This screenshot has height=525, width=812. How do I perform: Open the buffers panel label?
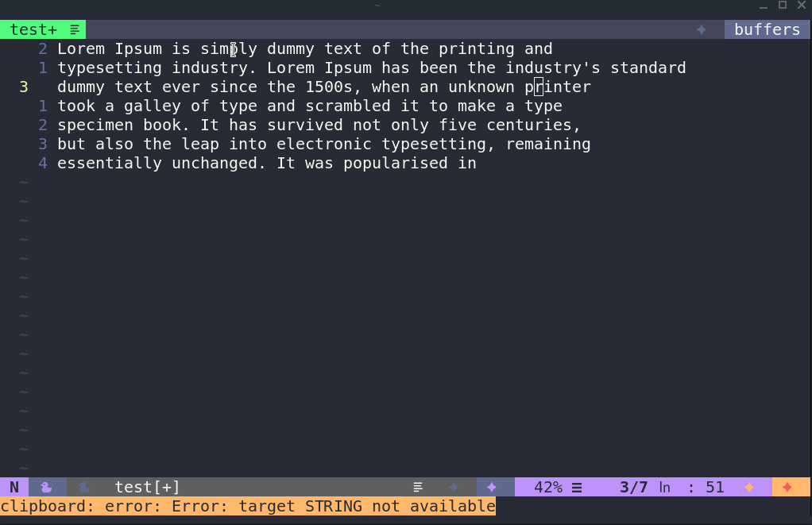(x=766, y=29)
